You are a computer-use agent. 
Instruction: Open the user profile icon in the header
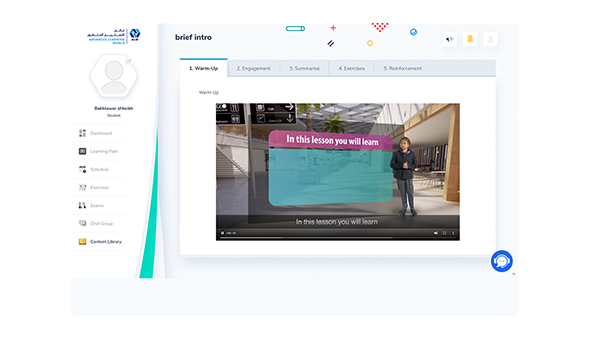(x=490, y=39)
